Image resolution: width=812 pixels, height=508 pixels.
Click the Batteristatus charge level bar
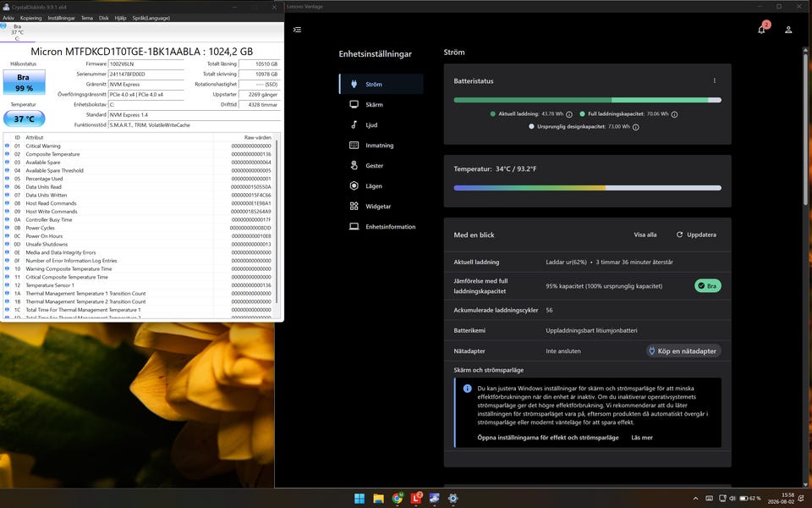click(x=587, y=100)
